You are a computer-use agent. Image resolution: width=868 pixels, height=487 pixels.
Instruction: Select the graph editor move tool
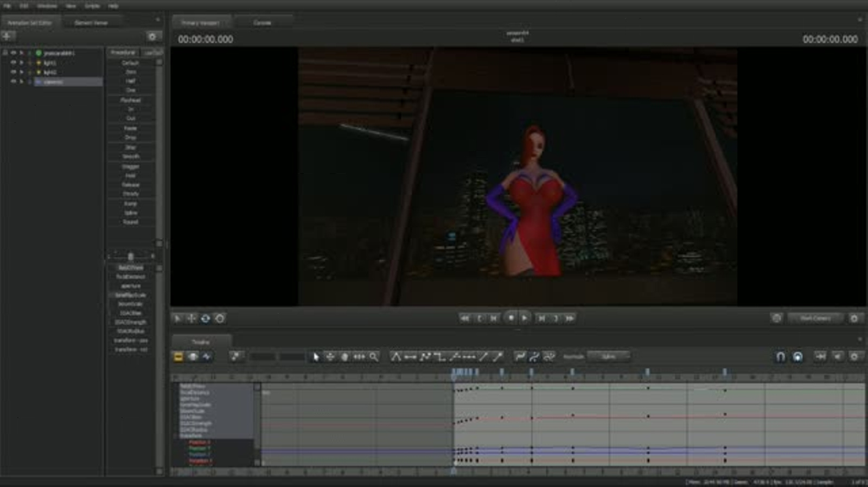(x=330, y=356)
